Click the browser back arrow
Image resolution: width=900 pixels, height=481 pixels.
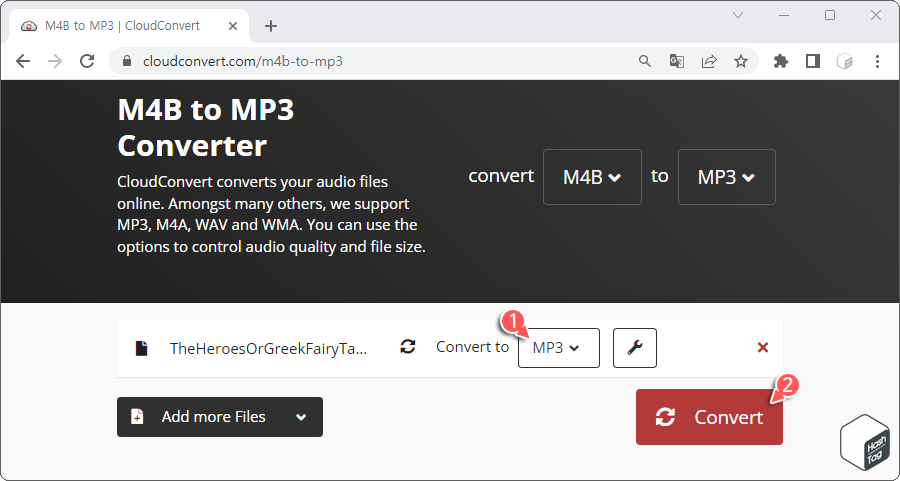(x=23, y=61)
